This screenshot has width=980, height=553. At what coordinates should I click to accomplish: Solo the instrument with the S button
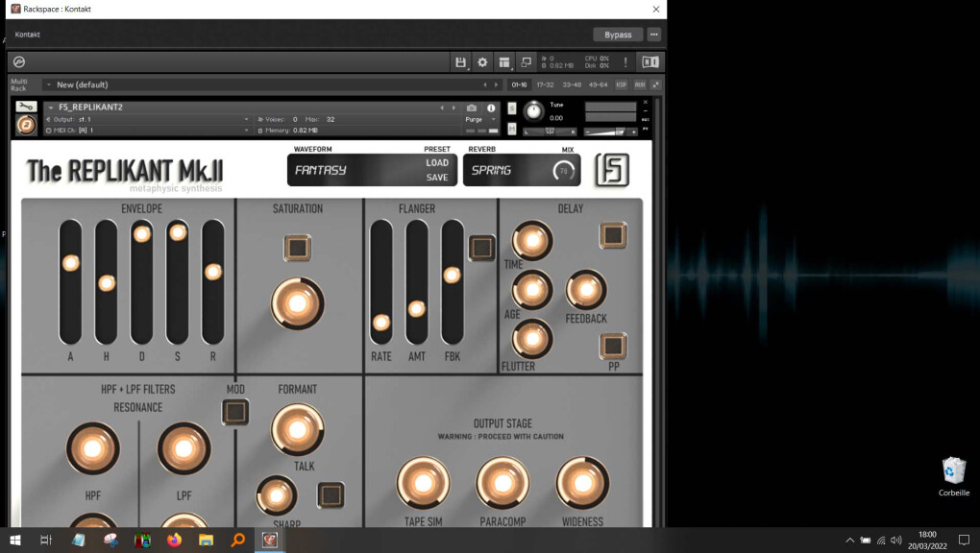tap(512, 108)
